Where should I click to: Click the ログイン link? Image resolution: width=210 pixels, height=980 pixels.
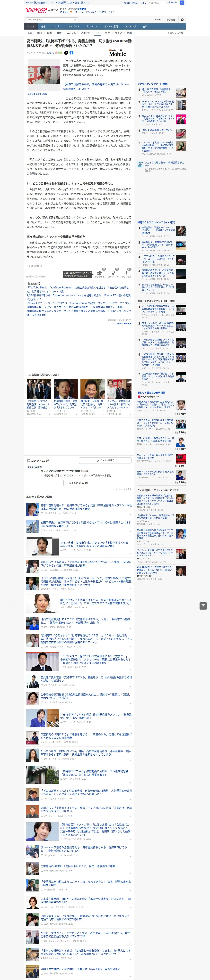click(64, 12)
